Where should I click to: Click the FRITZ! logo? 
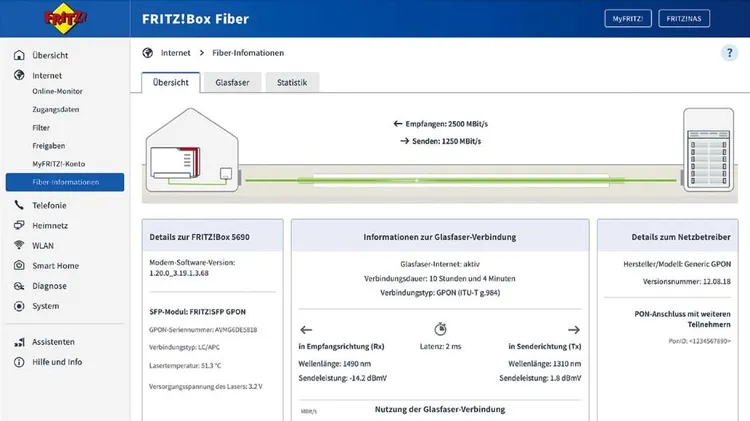click(65, 18)
